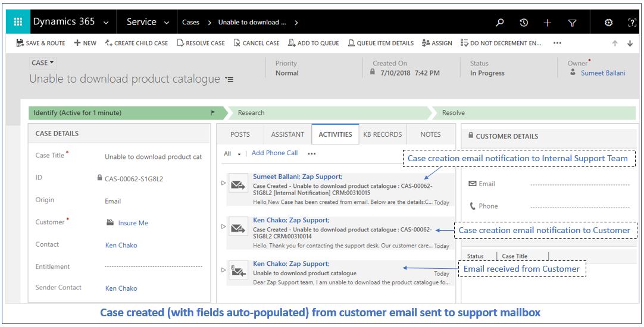Click the internal notification sent-email icon
The image size is (644, 327).
coord(238,184)
